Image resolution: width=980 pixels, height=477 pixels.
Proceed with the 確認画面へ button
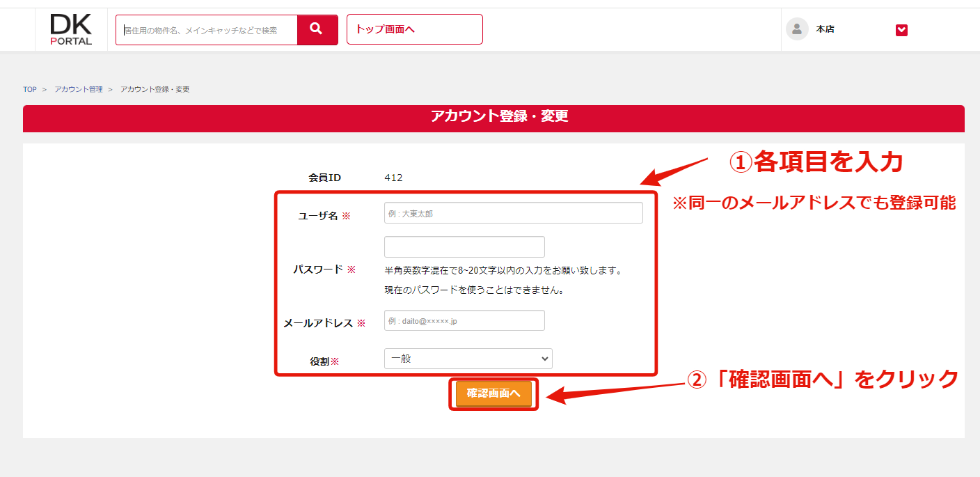[493, 393]
